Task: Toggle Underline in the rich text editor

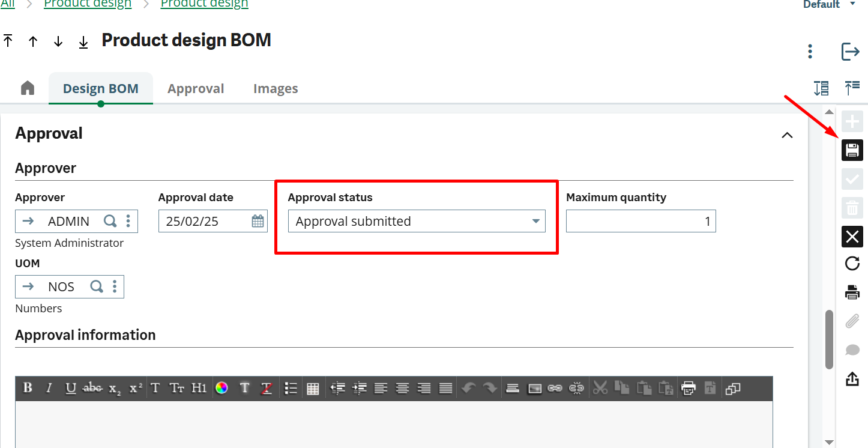Action: coord(71,388)
